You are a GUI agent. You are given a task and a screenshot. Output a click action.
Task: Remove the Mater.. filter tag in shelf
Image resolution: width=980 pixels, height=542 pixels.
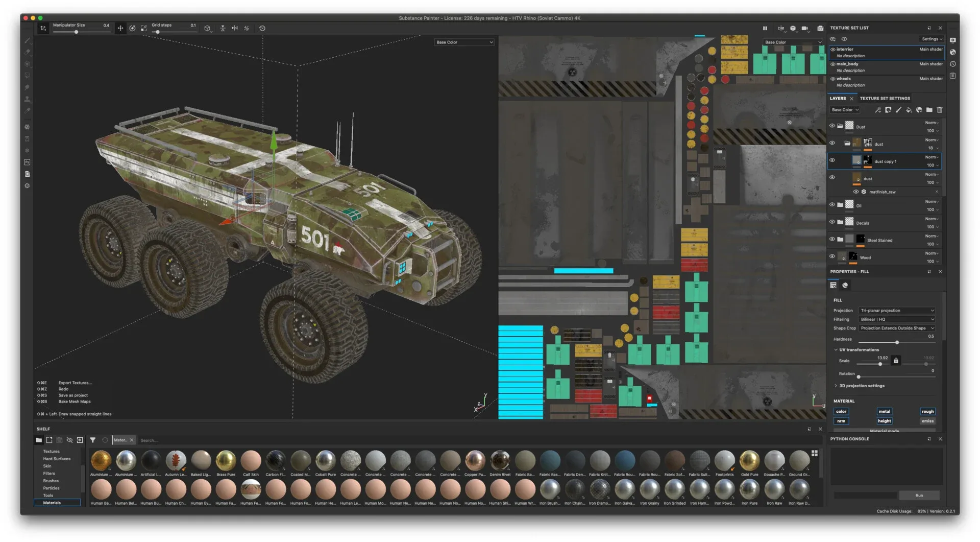tap(132, 440)
